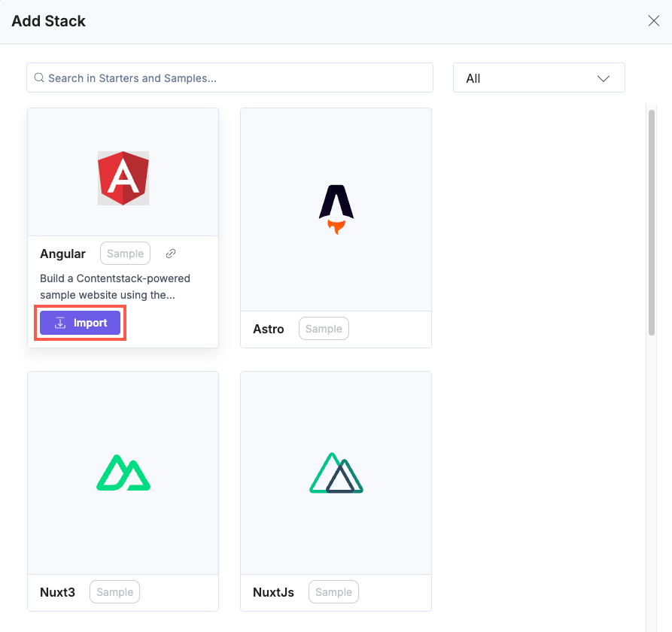
Task: Import the Angular sample stack
Action: click(x=81, y=323)
